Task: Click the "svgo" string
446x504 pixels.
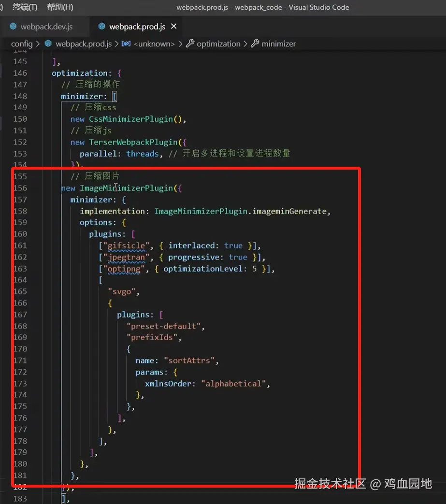Action: pyautogui.click(x=121, y=291)
